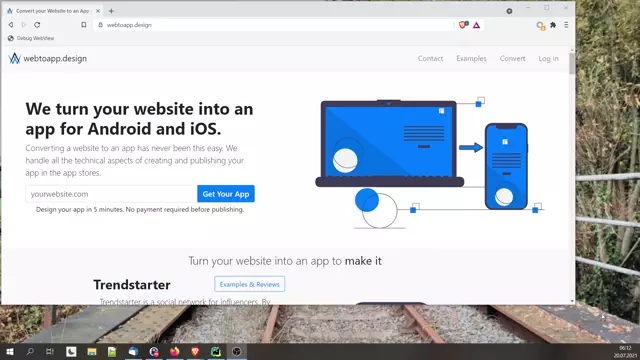Viewport: 640px width, 360px height.
Task: Open the Examples nav link
Action: tap(471, 58)
